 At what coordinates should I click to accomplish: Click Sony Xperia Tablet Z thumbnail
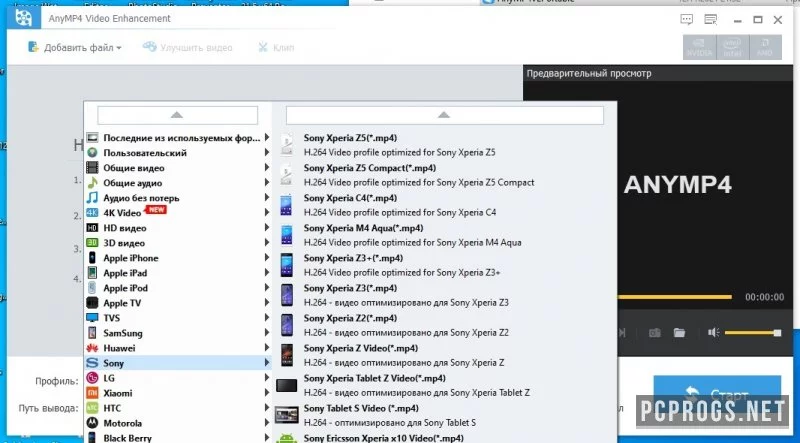coord(287,385)
